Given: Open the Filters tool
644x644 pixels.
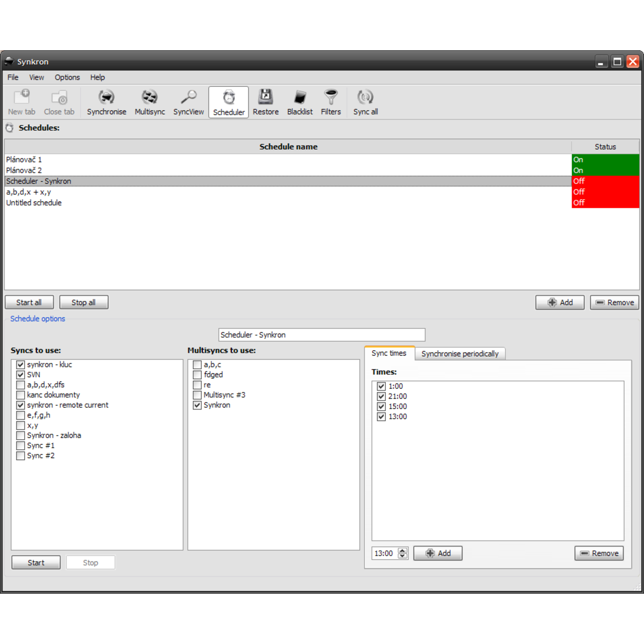Looking at the screenshot, I should [331, 102].
